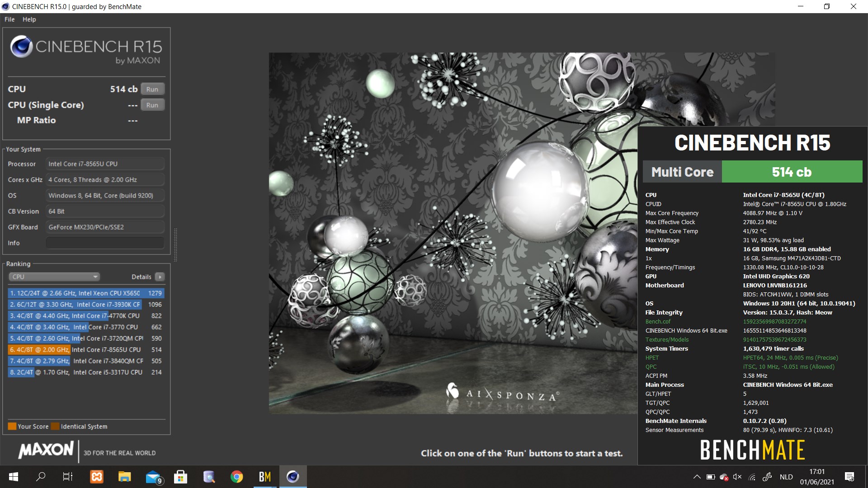Select ranking row 4 Core i7-3770
The width and height of the screenshot is (868, 488).
86,327
